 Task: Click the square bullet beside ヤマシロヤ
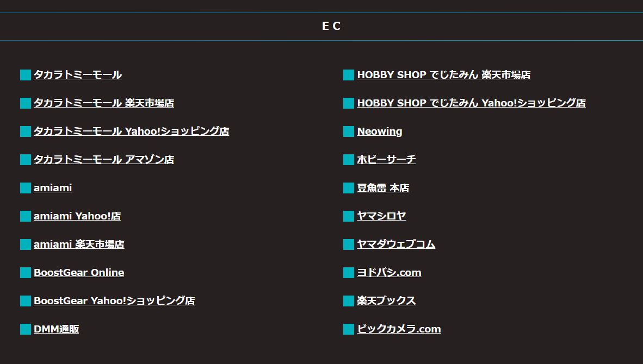pyautogui.click(x=349, y=216)
